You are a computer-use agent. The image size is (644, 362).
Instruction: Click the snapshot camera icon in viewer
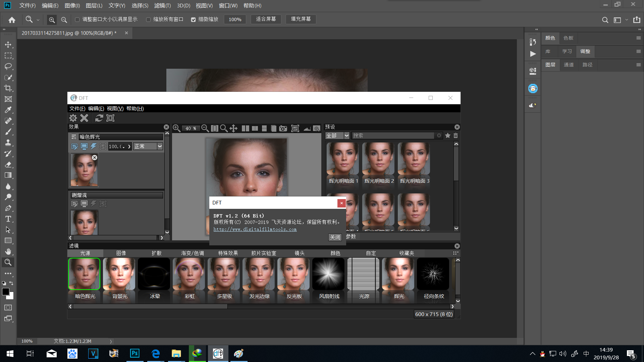click(x=283, y=128)
